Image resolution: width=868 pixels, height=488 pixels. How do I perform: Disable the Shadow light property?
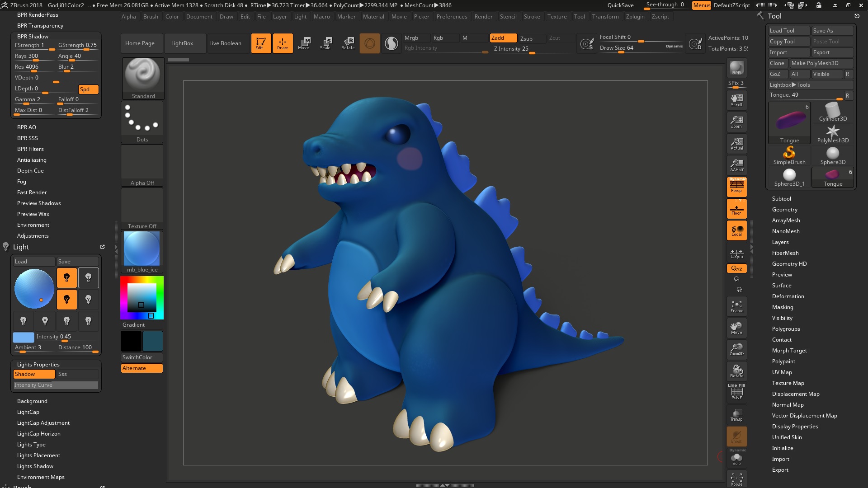[34, 374]
